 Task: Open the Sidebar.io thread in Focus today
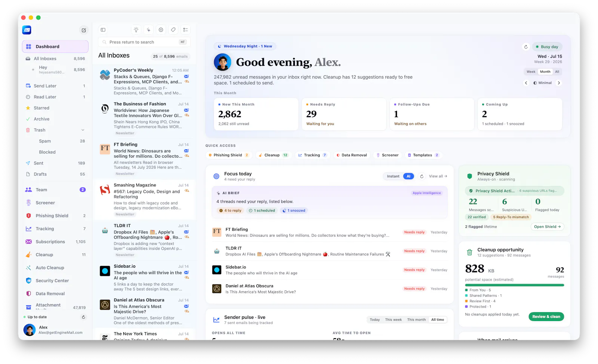click(x=330, y=270)
